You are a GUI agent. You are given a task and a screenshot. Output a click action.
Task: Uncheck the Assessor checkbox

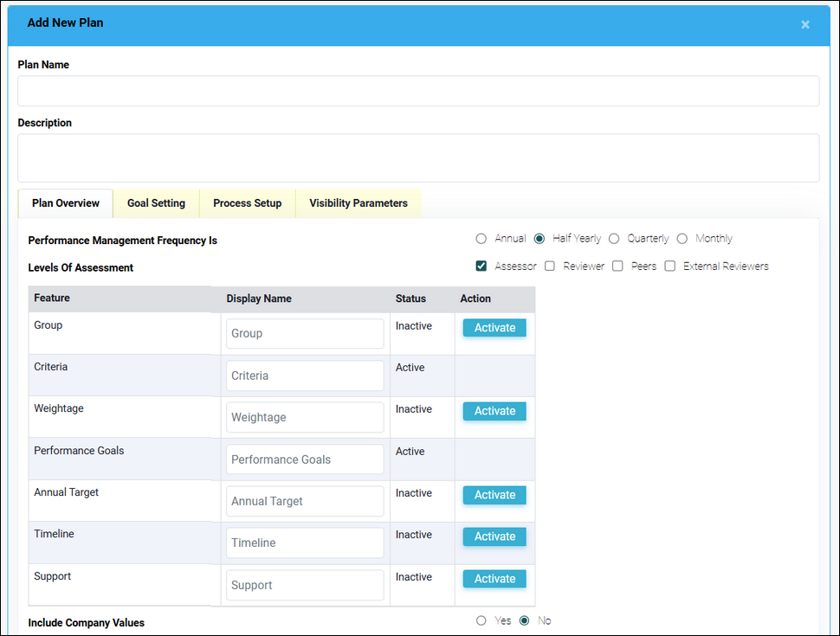coord(481,267)
